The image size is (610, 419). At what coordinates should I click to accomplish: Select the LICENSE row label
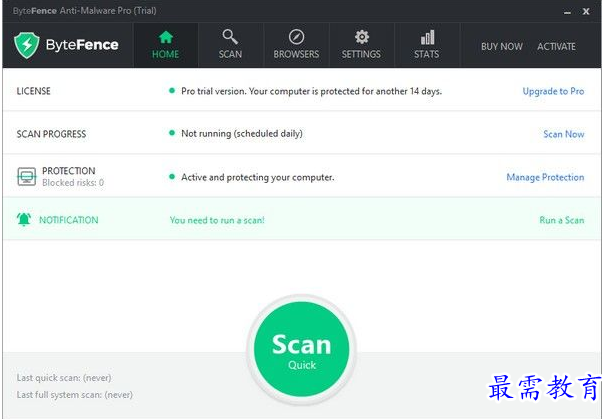(x=33, y=91)
